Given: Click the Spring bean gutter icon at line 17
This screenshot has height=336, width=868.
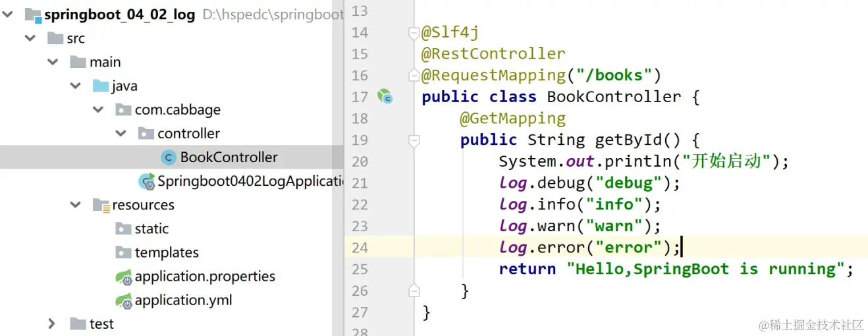Looking at the screenshot, I should (385, 97).
